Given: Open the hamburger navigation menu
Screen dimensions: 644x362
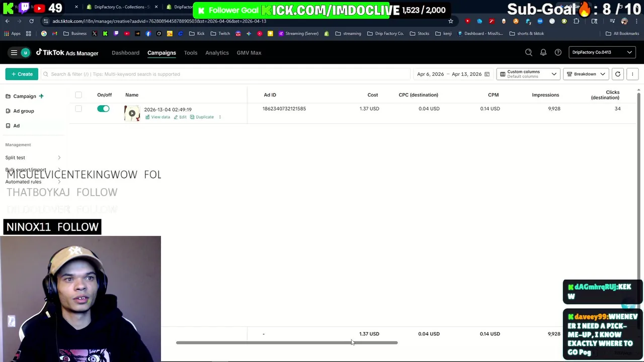Looking at the screenshot, I should click(14, 52).
